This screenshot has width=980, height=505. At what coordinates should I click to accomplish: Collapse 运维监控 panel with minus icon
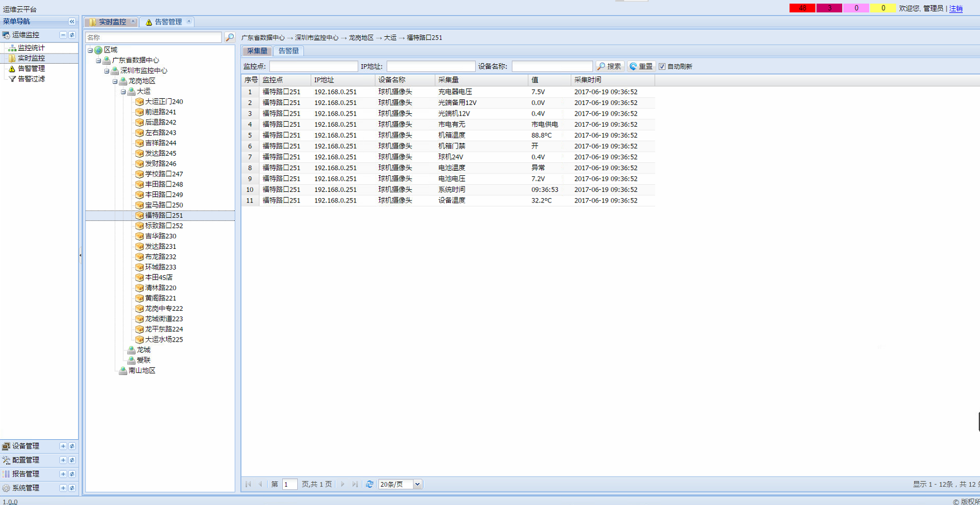pyautogui.click(x=63, y=35)
